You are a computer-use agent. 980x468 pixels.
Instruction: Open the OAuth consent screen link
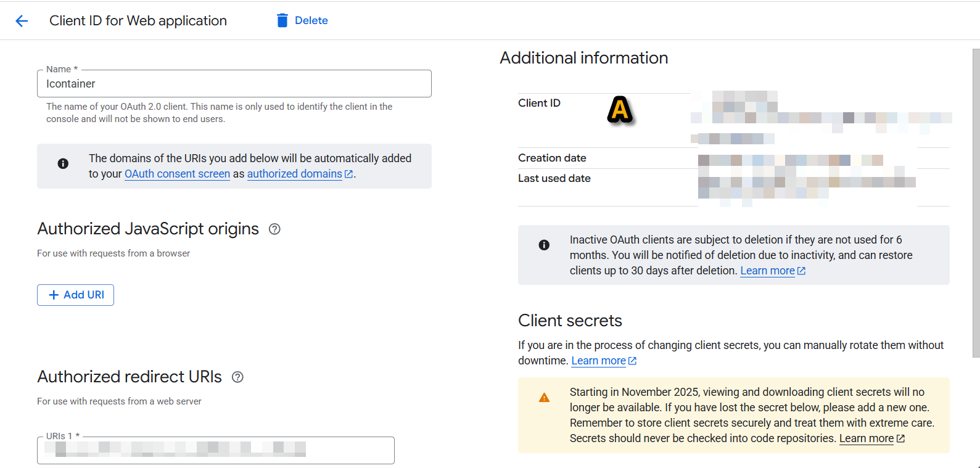177,174
